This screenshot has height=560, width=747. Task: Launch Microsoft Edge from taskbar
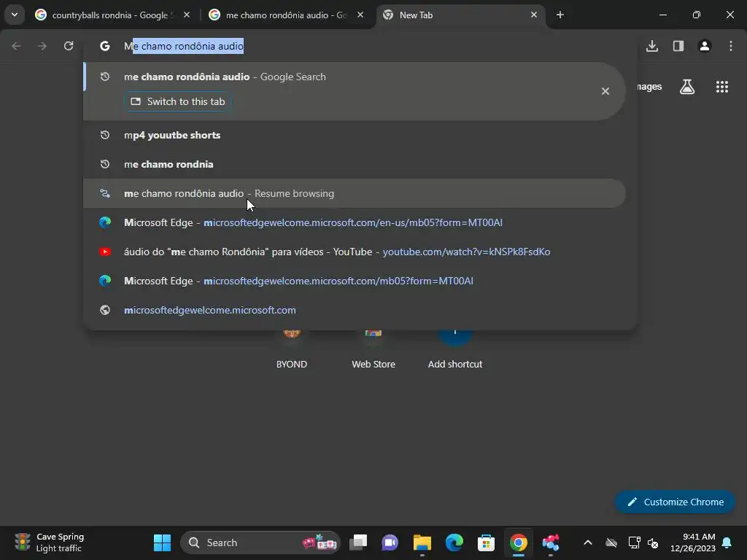click(x=454, y=542)
